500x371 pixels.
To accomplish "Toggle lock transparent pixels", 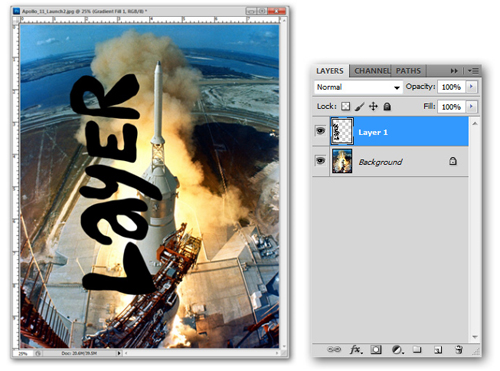I will click(x=346, y=106).
